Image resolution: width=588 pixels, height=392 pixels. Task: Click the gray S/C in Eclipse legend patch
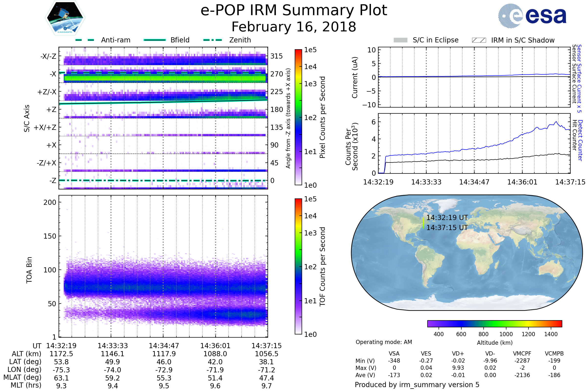click(x=401, y=40)
